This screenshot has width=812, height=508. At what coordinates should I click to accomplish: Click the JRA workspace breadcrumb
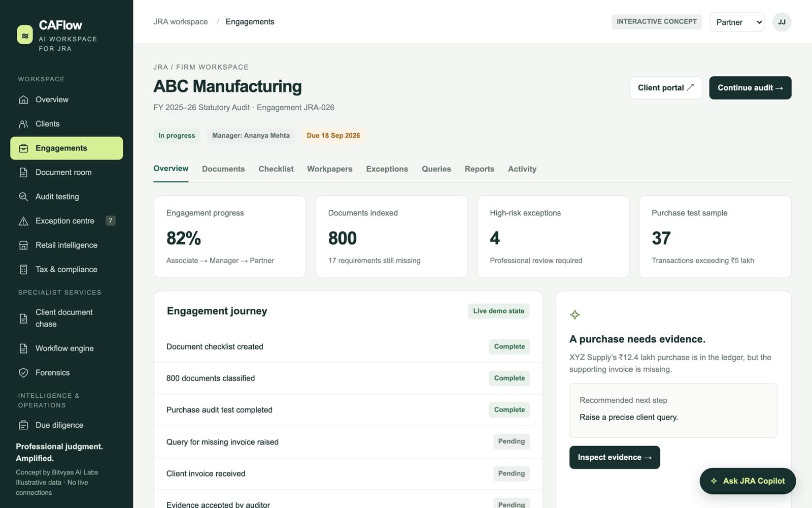(181, 22)
